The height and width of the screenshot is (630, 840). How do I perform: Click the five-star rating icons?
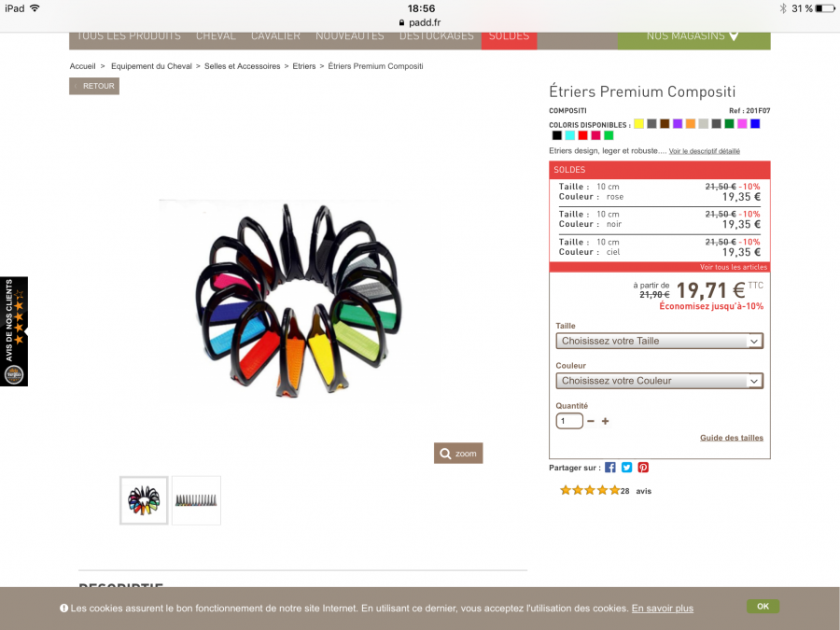[x=589, y=490]
